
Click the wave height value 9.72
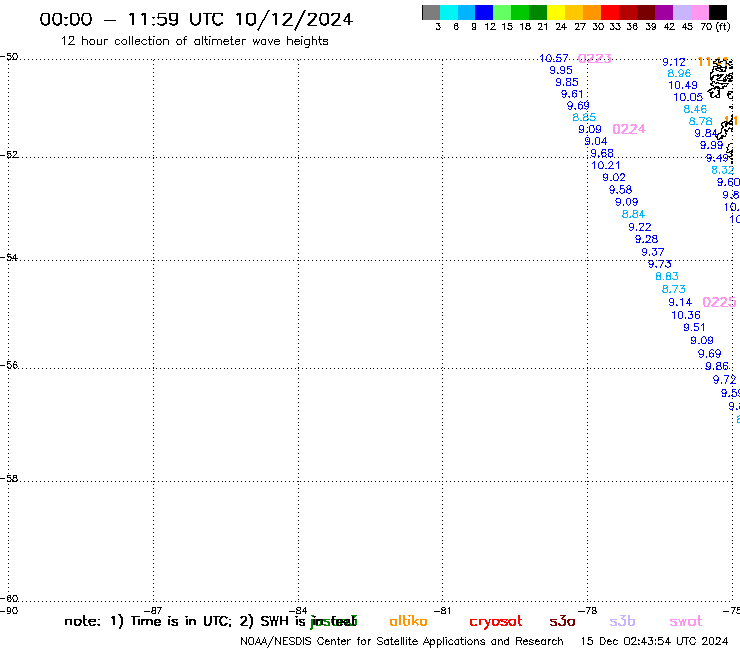(x=724, y=380)
